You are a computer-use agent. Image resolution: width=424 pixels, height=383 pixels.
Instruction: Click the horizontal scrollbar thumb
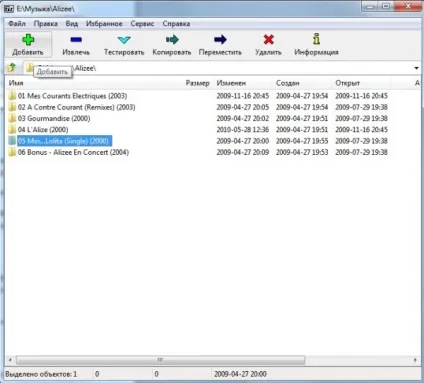pyautogui.click(x=160, y=360)
